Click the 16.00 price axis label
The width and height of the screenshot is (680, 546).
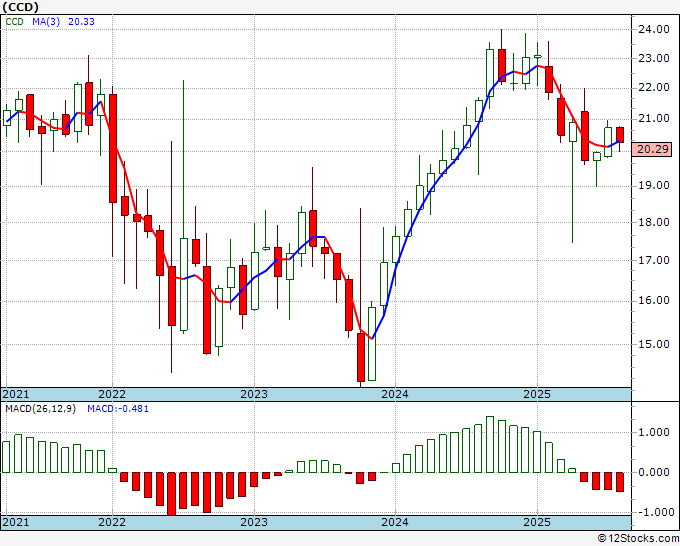654,301
